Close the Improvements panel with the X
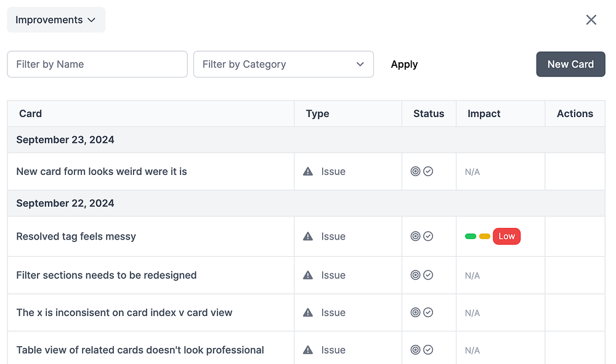This screenshot has width=616, height=364. click(x=591, y=20)
